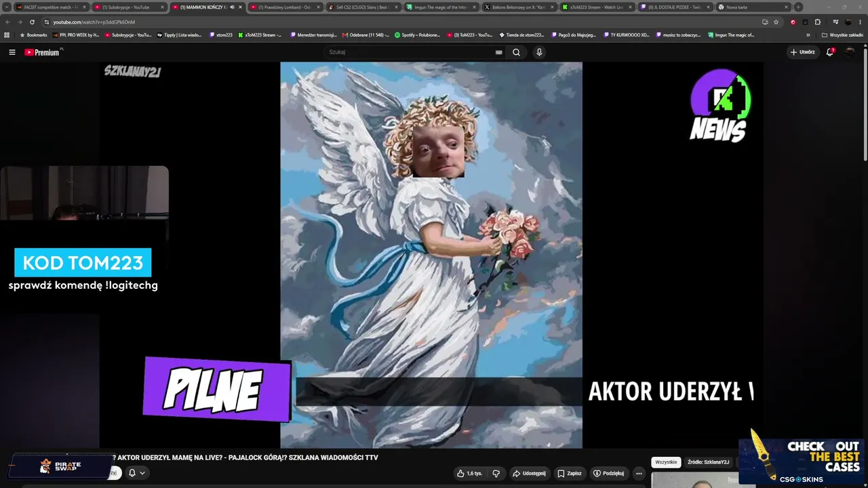Image resolution: width=868 pixels, height=488 pixels.
Task: Click the Zapisz save button
Action: point(570,473)
